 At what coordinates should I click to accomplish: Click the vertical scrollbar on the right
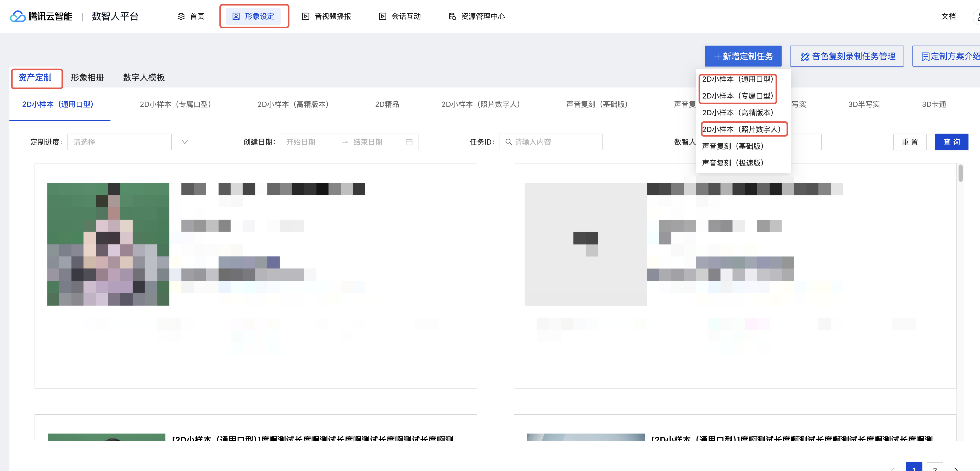pyautogui.click(x=960, y=174)
